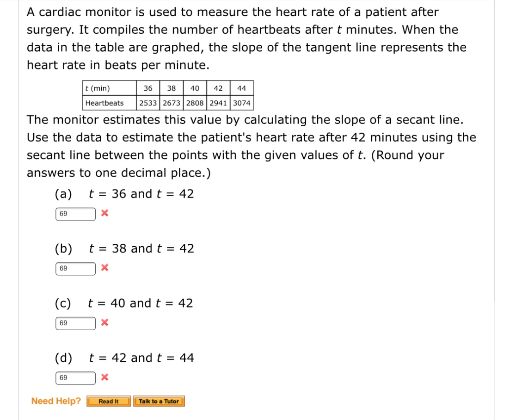Click the Need Help? label
This screenshot has height=420, width=516.
55,401
